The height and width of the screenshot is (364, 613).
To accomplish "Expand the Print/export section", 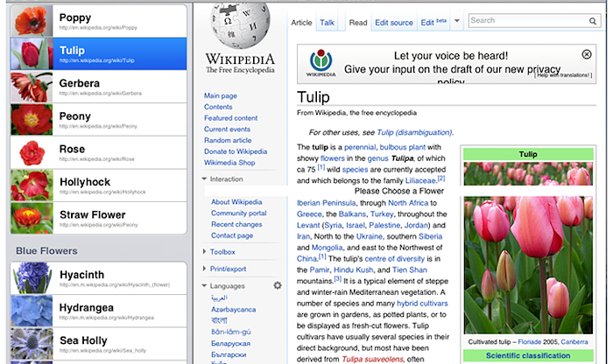I will click(204, 269).
